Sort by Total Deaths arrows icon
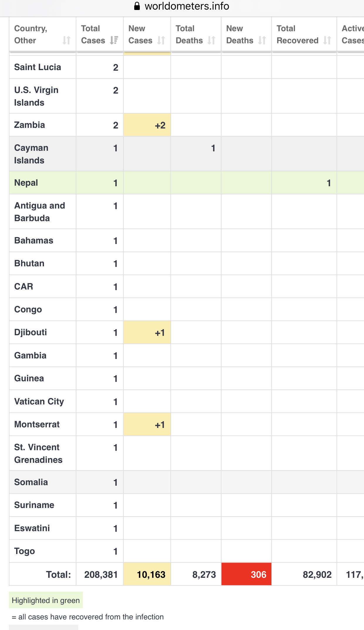Screen dimensions: 364x630 coord(212,40)
